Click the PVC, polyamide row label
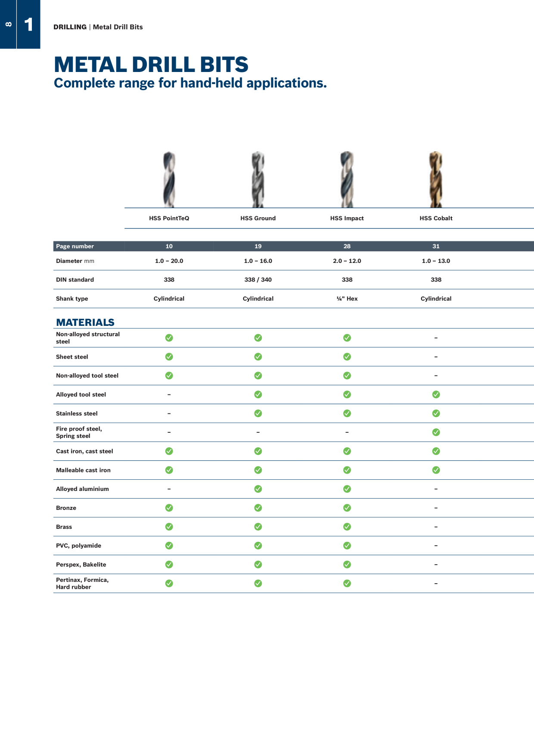The height and width of the screenshot is (756, 534). pyautogui.click(x=79, y=546)
